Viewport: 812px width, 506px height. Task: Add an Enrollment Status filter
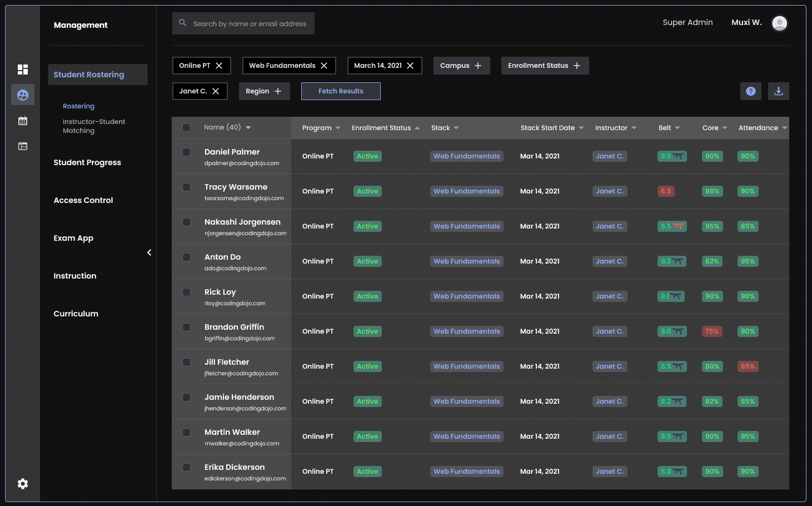click(545, 66)
